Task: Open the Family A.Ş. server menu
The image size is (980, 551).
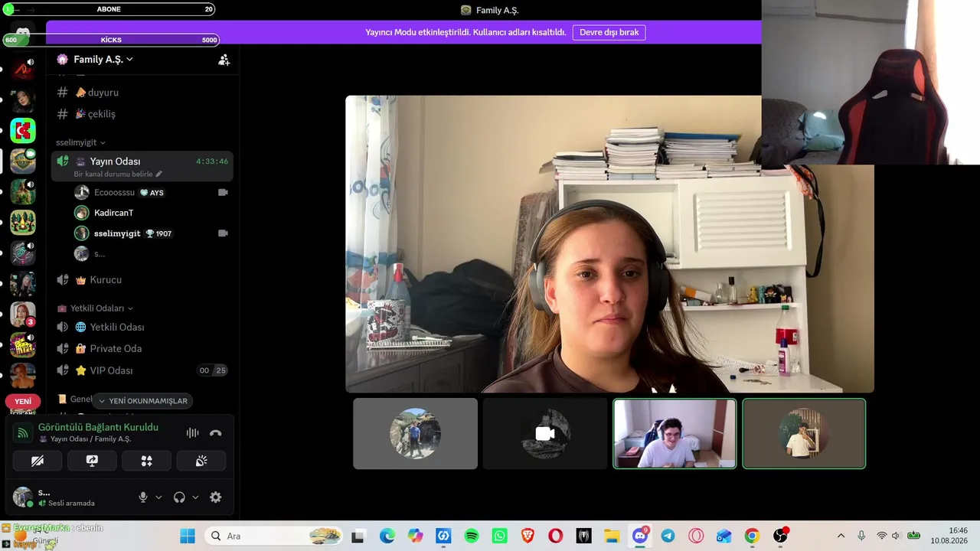Action: point(103,60)
